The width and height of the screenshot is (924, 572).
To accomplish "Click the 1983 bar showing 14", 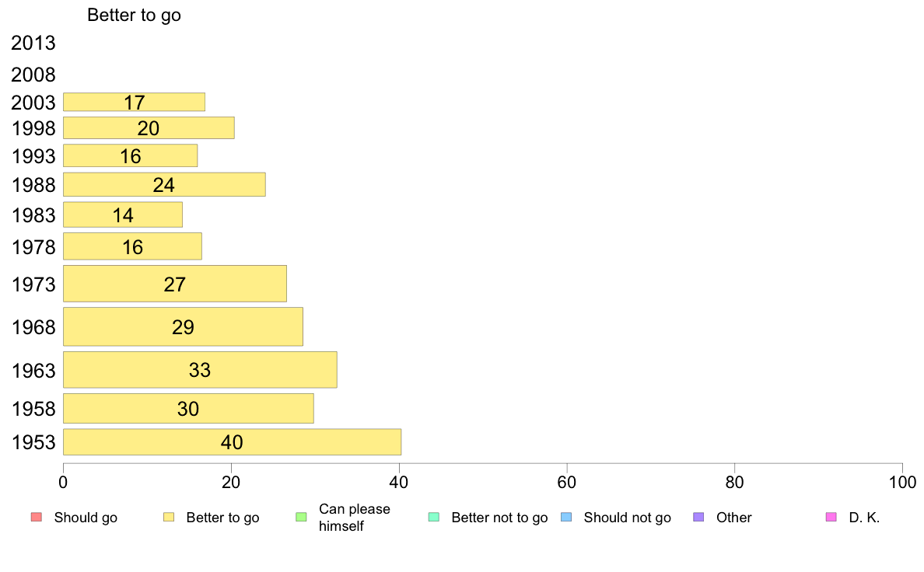I will (123, 215).
